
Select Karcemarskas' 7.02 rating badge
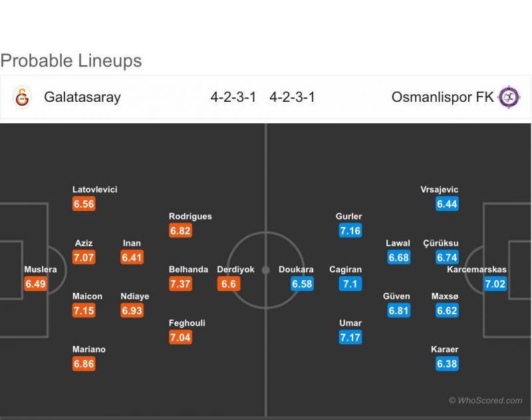[495, 284]
